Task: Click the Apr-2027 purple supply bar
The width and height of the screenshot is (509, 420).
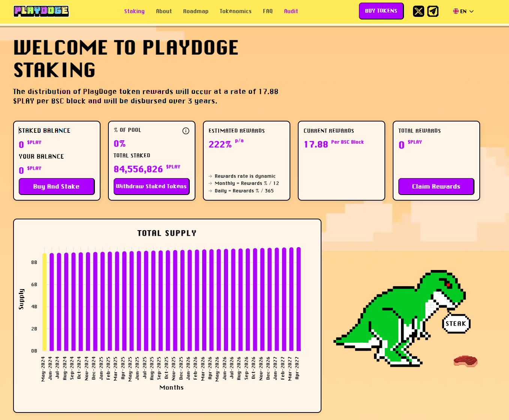Action: pyautogui.click(x=299, y=299)
